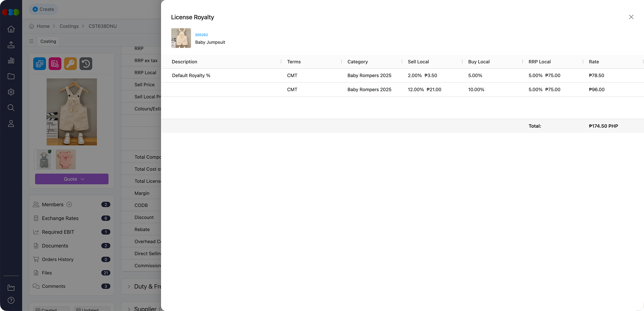Select the pink pig bodysuit thumbnail
644x311 pixels.
pos(66,160)
